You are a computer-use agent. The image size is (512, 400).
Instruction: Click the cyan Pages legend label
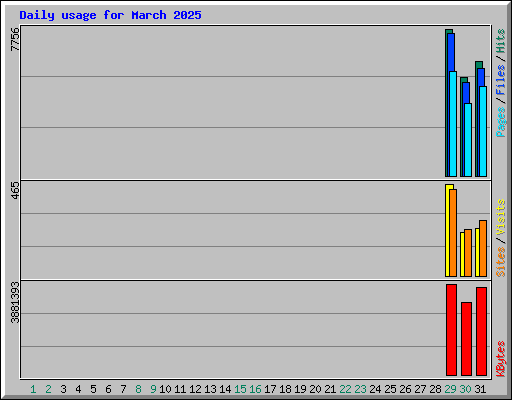coord(501,122)
